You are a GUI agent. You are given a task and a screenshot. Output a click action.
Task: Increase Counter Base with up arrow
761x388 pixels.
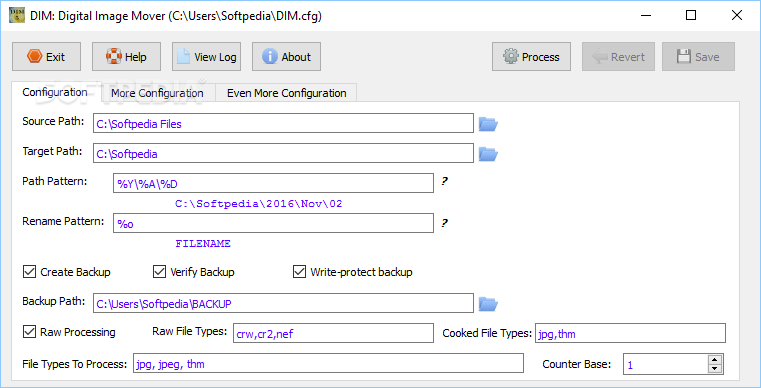[714, 359]
